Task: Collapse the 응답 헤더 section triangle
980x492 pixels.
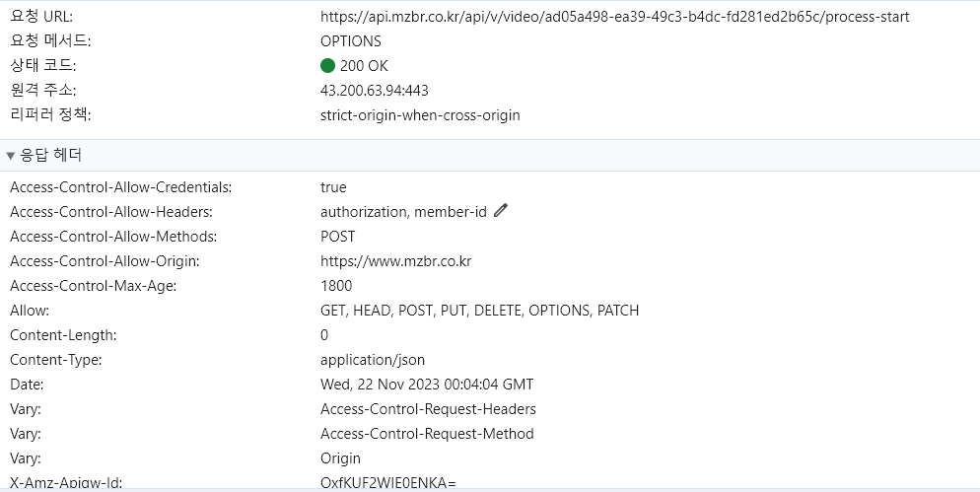Action: [x=10, y=156]
